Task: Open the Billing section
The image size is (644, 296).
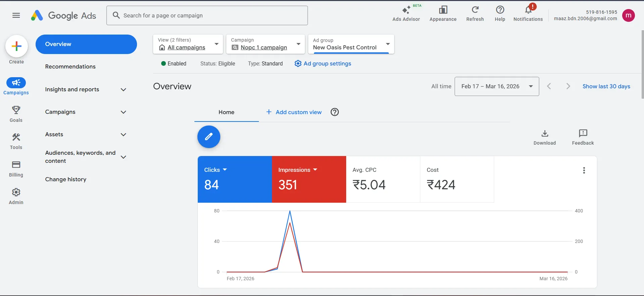Action: pyautogui.click(x=16, y=169)
